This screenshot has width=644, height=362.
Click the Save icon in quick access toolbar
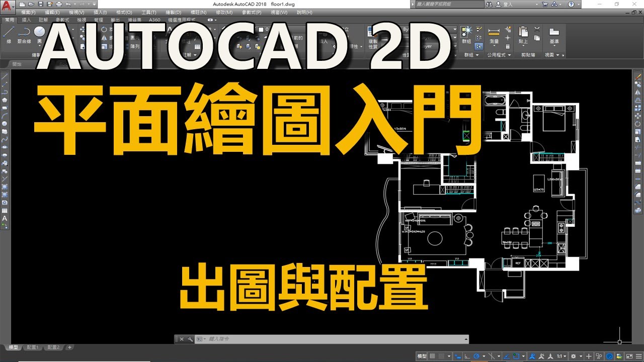(x=40, y=4)
